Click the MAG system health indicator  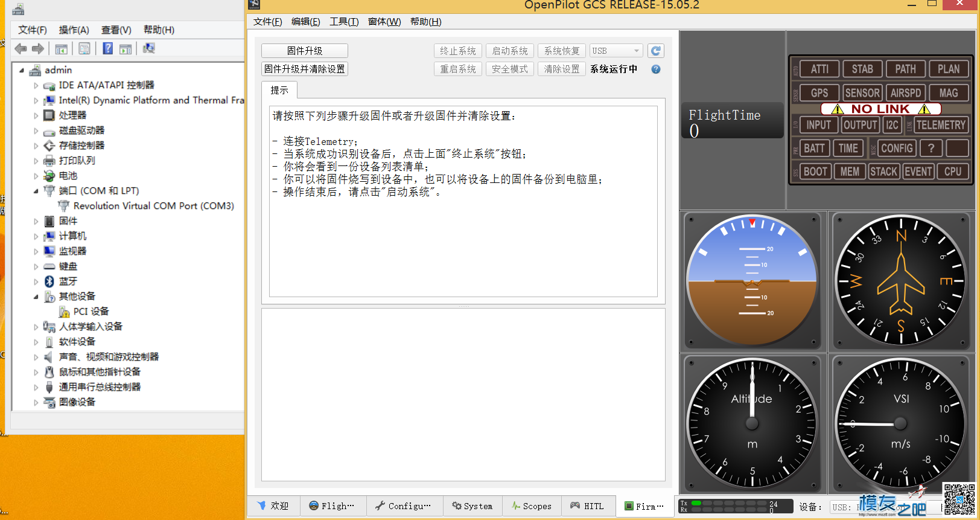949,93
